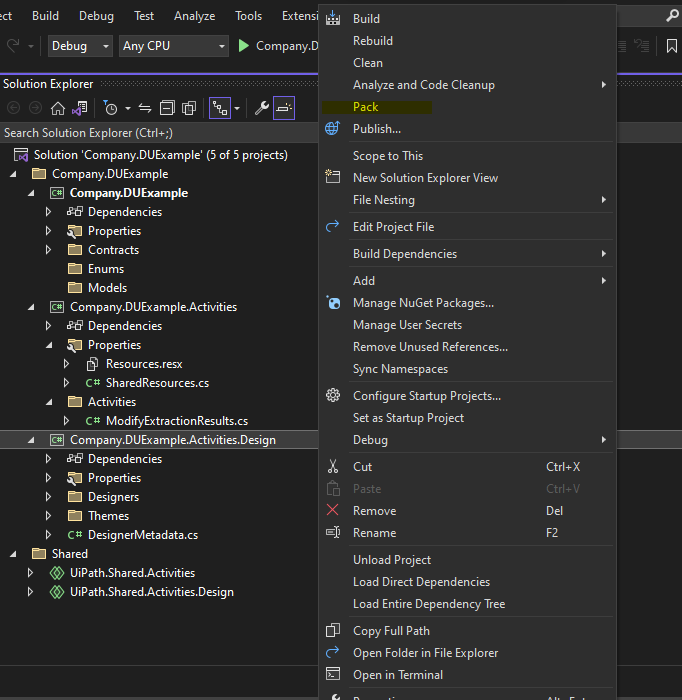Click the search magnifier icon in the top-right corner
The height and width of the screenshot is (700, 682).
672,16
